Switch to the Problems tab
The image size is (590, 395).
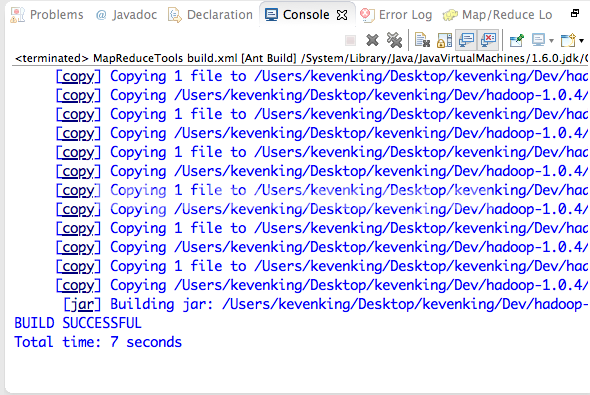(47, 15)
